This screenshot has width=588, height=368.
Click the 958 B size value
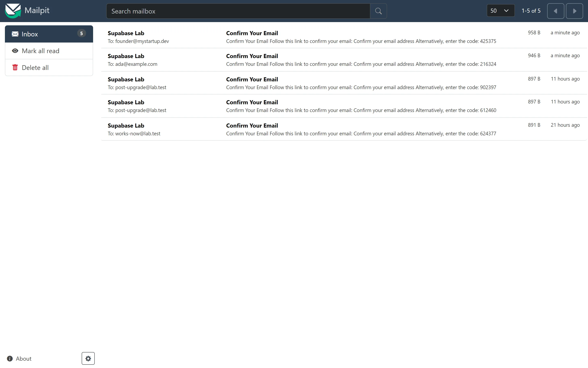pyautogui.click(x=534, y=33)
